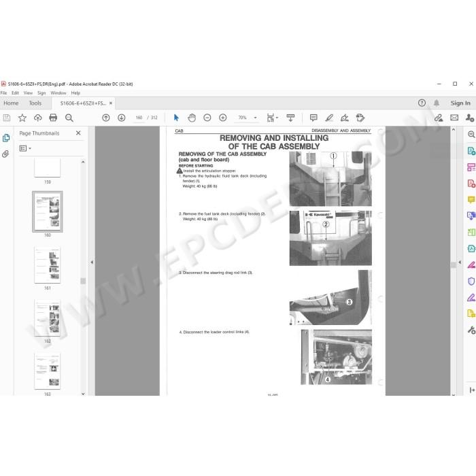The image size is (476, 476).
Task: Bookmark file with the star icon
Action: point(22,118)
